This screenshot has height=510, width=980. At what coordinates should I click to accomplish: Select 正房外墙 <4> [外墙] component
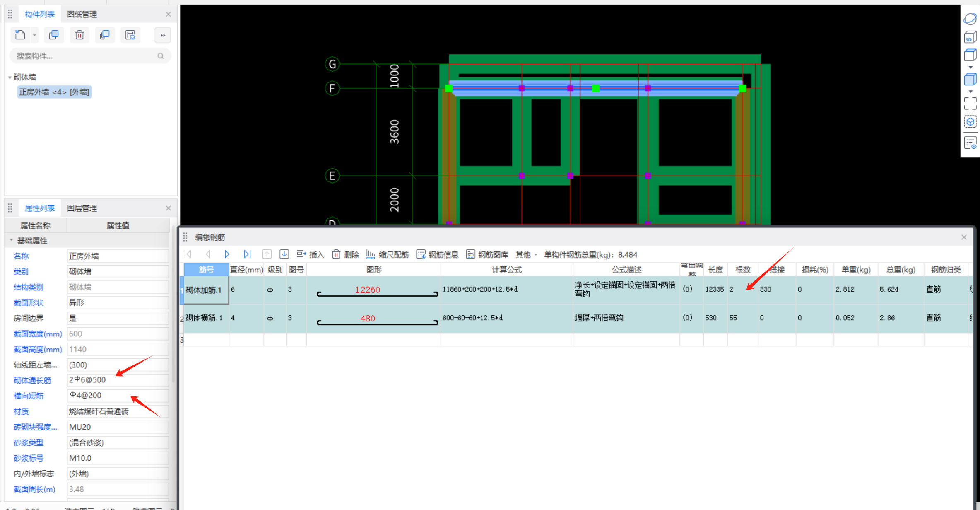point(54,92)
